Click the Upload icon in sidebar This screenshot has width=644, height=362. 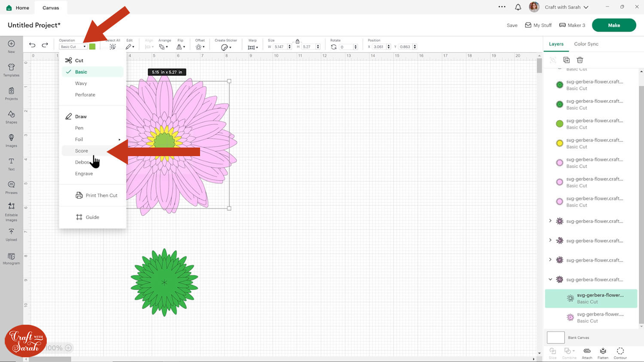coord(11,234)
